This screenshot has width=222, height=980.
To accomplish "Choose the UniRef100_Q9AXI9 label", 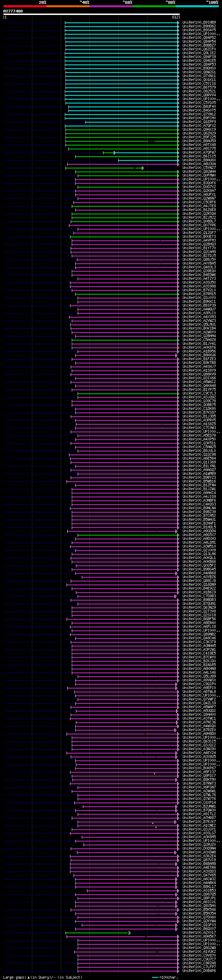I will click(x=199, y=129).
